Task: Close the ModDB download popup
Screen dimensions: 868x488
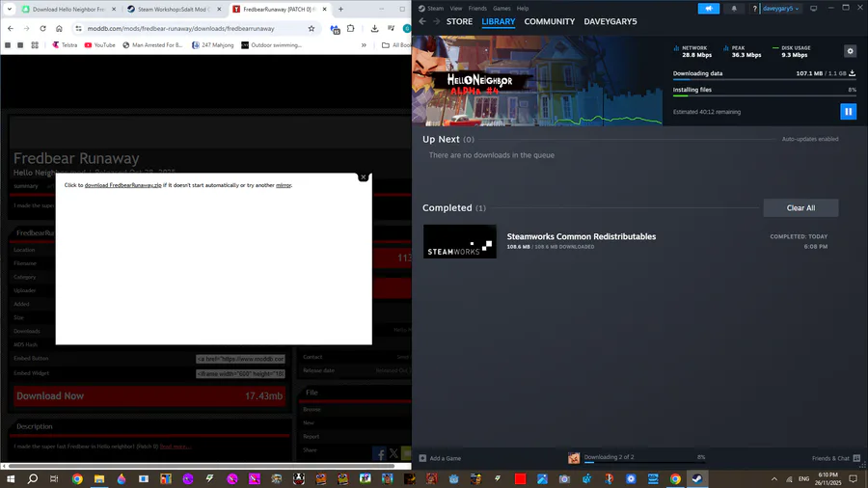Action: point(364,177)
